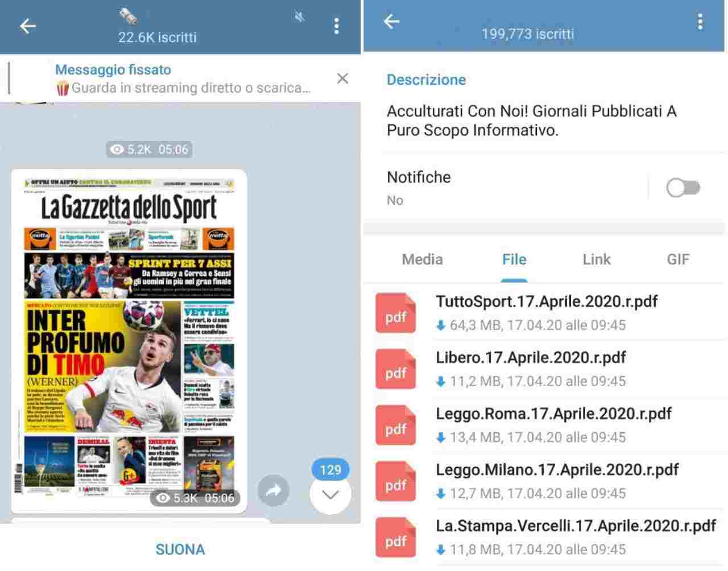Tap the 5.2K views timestamp 05:06 bubble
The width and height of the screenshot is (728, 571).
[149, 150]
